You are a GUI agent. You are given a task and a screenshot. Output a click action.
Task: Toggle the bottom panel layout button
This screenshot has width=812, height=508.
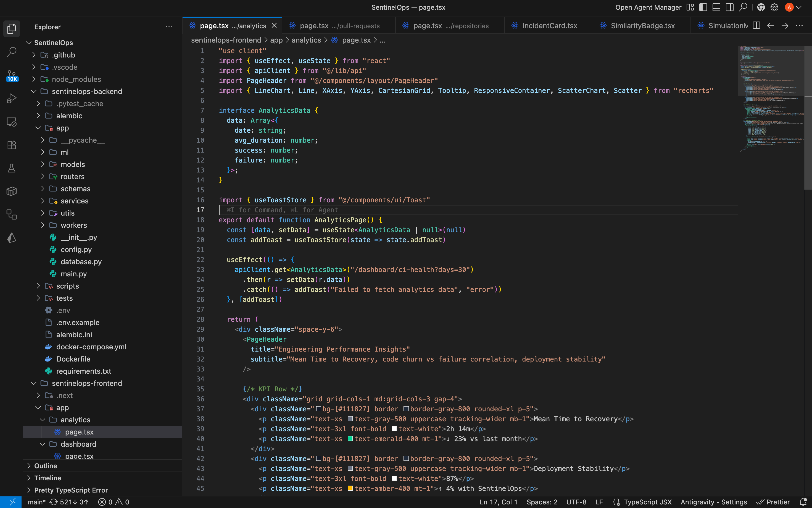click(716, 7)
